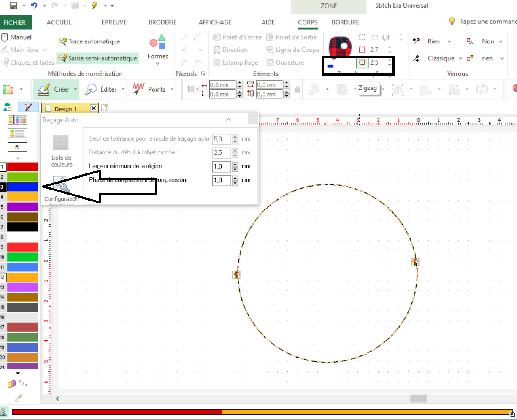The height and width of the screenshot is (420, 517).
Task: Switch to the BRODERIE ribbon tab
Action: coord(162,22)
